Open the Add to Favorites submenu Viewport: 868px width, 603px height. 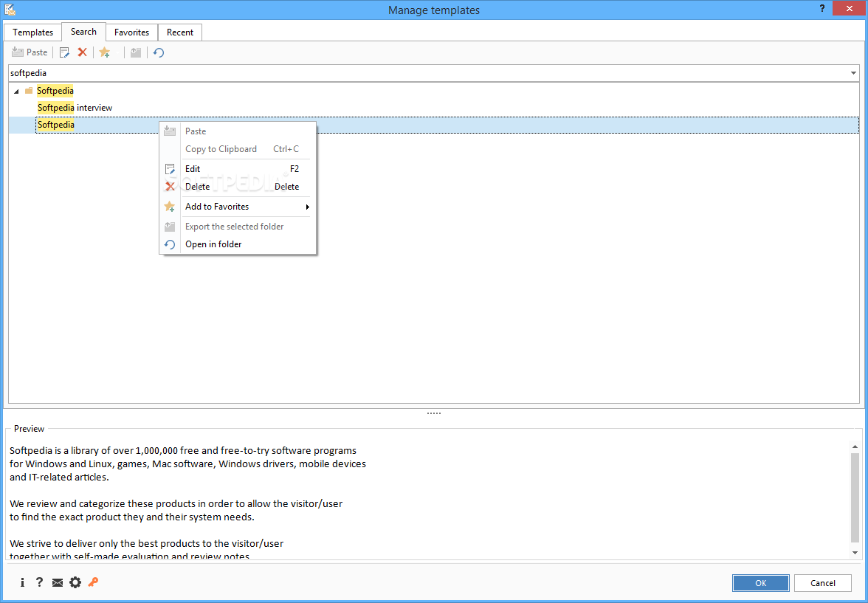238,207
